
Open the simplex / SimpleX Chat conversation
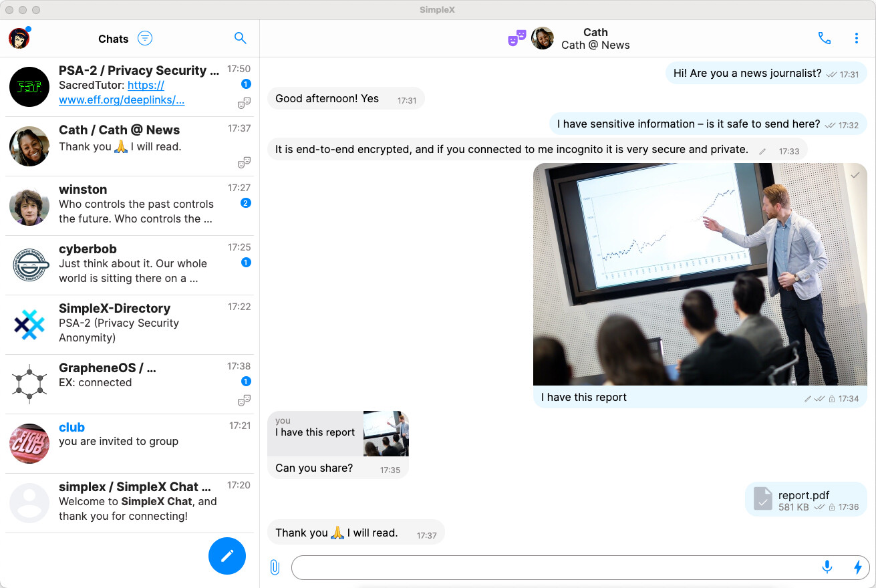pyautogui.click(x=130, y=503)
